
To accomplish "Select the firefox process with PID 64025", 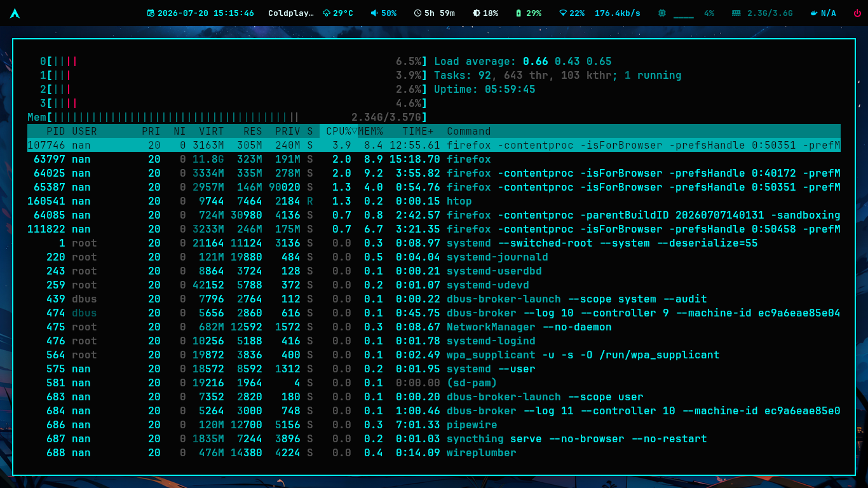I will [x=434, y=173].
